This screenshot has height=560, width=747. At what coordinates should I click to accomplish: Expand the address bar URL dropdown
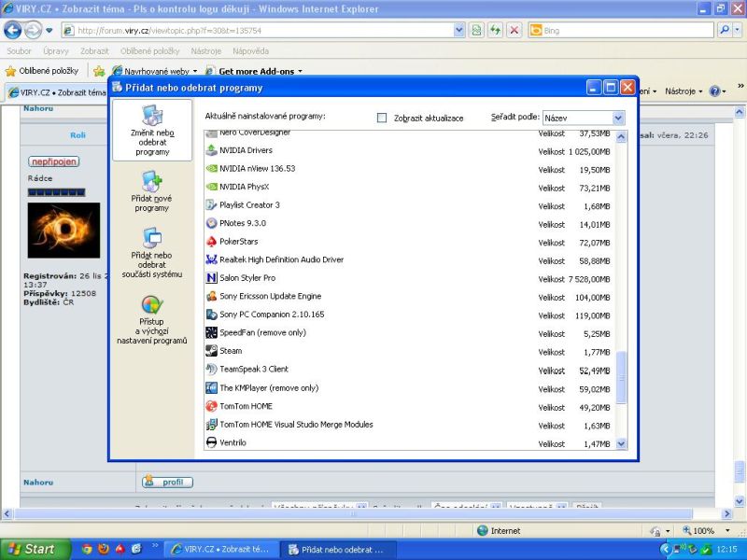(x=458, y=31)
